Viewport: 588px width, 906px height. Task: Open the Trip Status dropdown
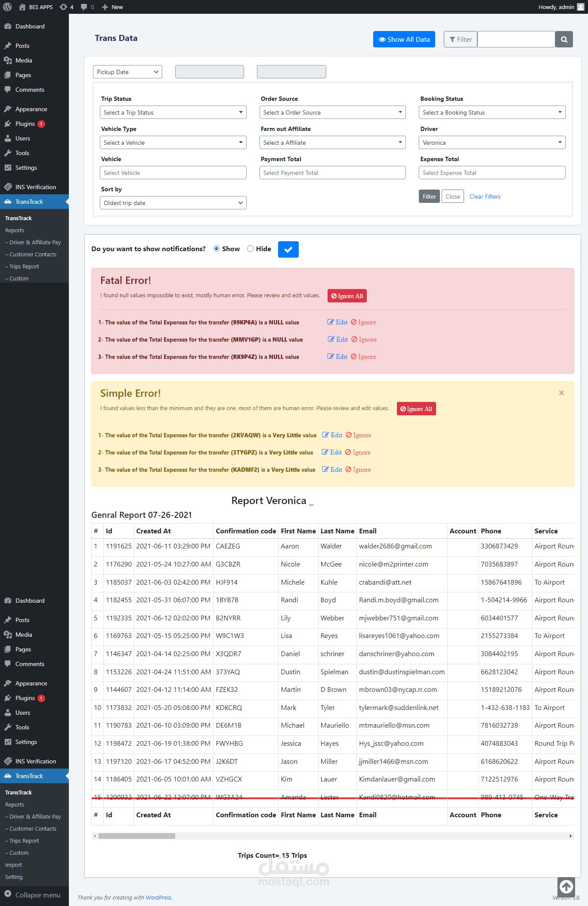173,112
